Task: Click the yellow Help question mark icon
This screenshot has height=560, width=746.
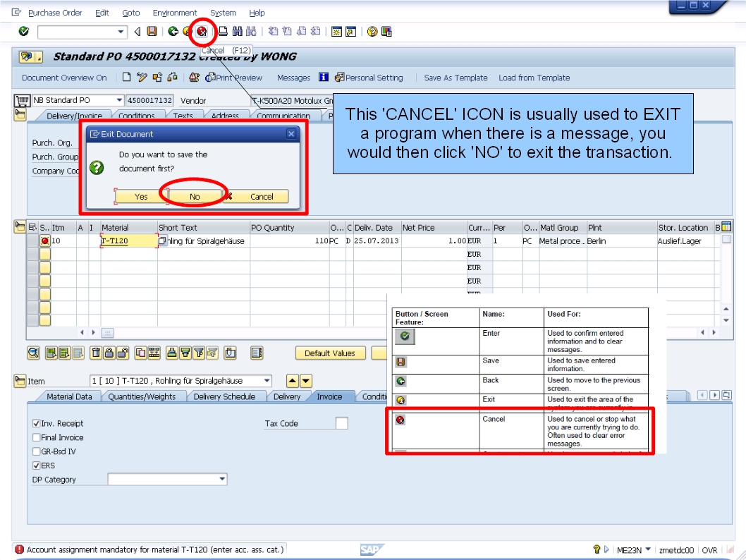Action: [x=372, y=32]
